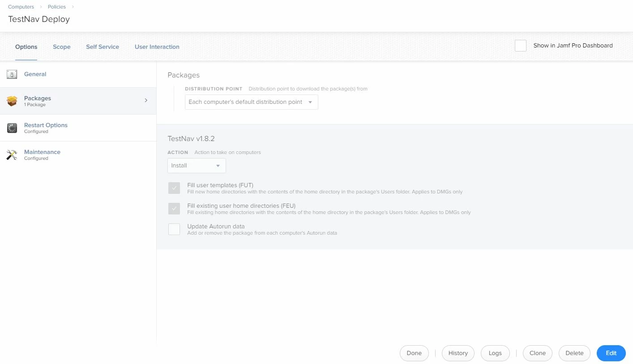Click the General settings icon

click(12, 74)
